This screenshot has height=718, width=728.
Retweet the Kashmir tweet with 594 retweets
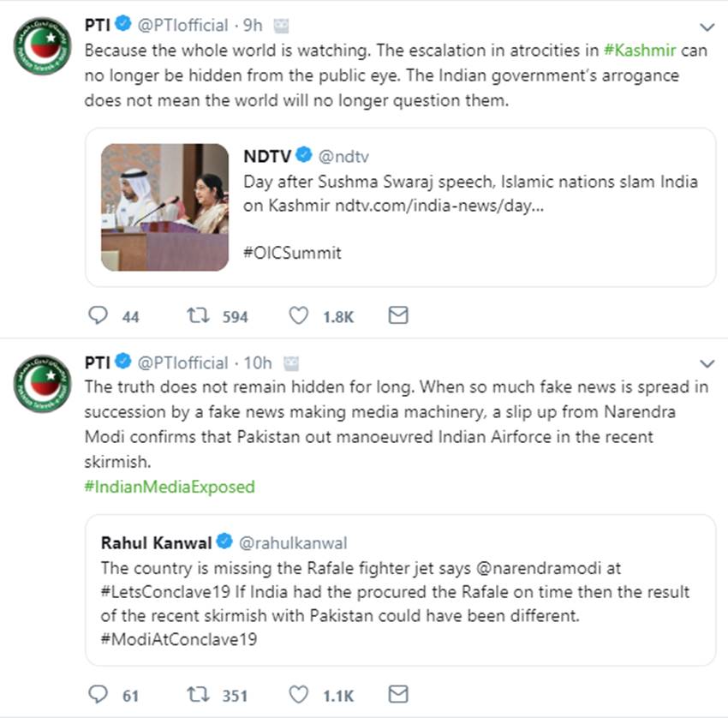(199, 316)
